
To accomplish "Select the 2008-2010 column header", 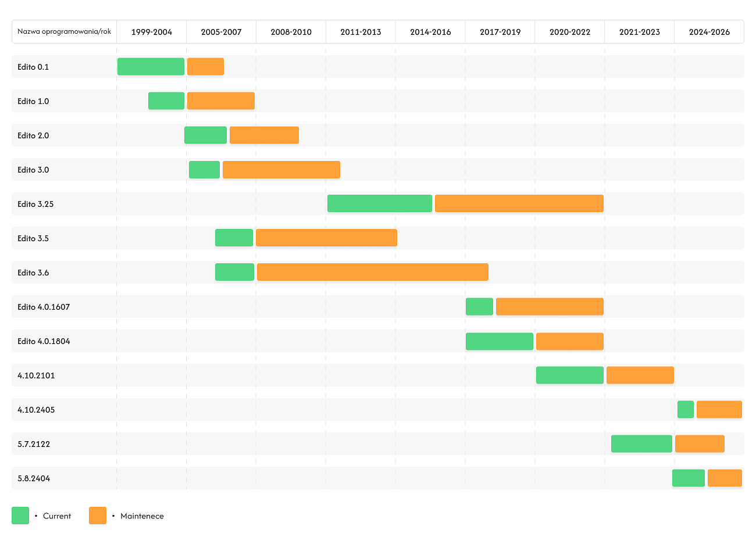I will coord(291,32).
